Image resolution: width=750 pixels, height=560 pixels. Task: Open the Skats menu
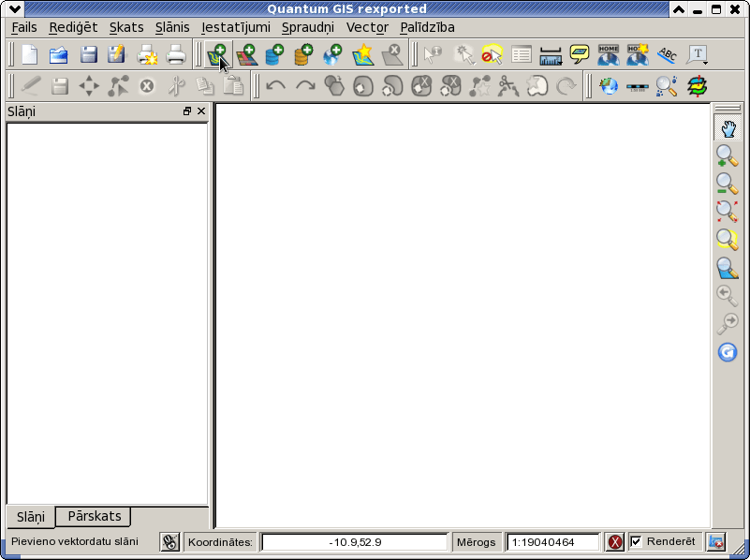tap(126, 28)
